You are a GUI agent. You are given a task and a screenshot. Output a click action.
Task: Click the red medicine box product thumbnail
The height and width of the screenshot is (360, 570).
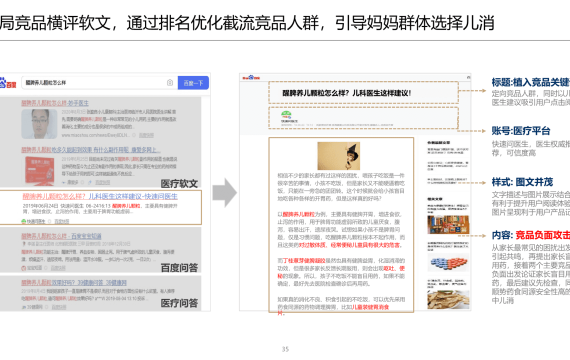39,171
